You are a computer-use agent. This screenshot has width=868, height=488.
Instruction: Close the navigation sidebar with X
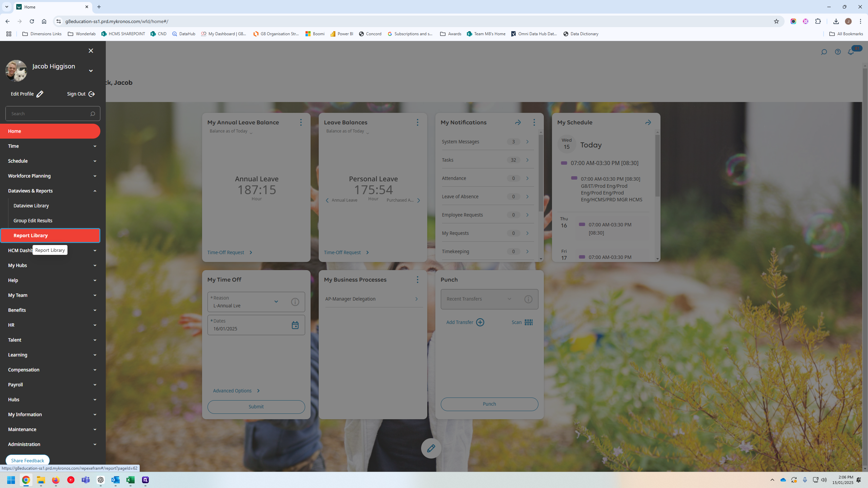pyautogui.click(x=91, y=51)
